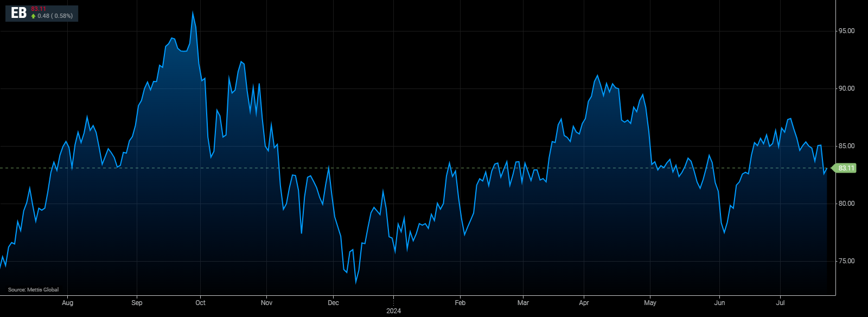Click the 0.48 (0.58%) change value

(x=55, y=16)
